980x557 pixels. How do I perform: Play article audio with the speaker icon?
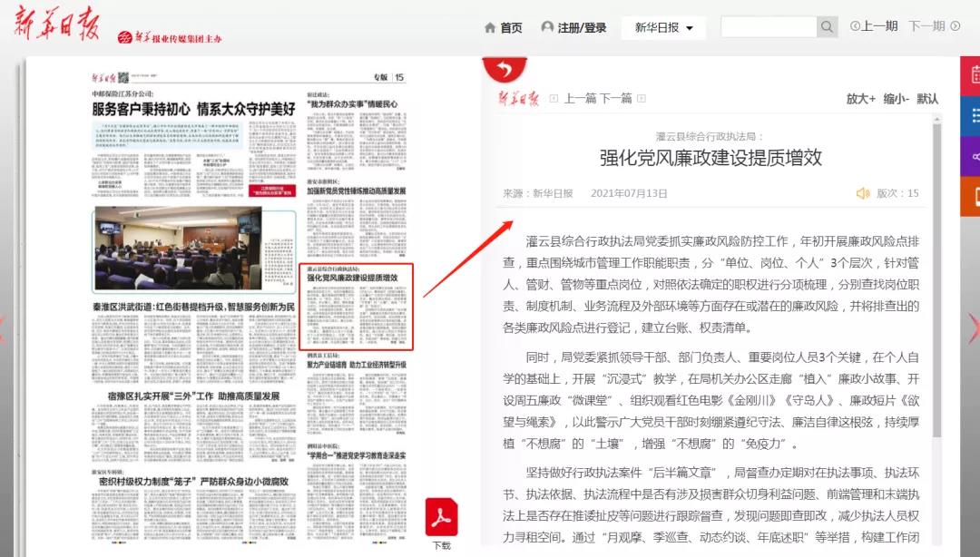pos(863,193)
